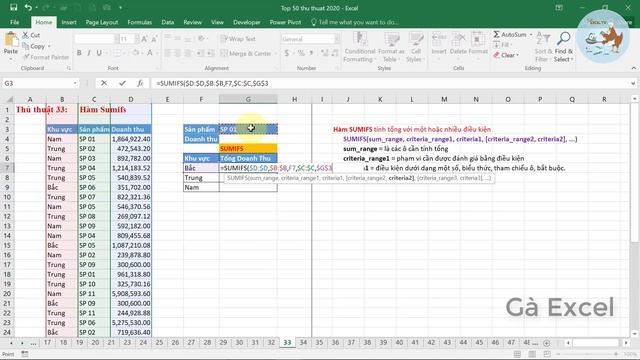Click cell G3 containing SP 01
This screenshot has width=640, height=360.
[x=248, y=129]
